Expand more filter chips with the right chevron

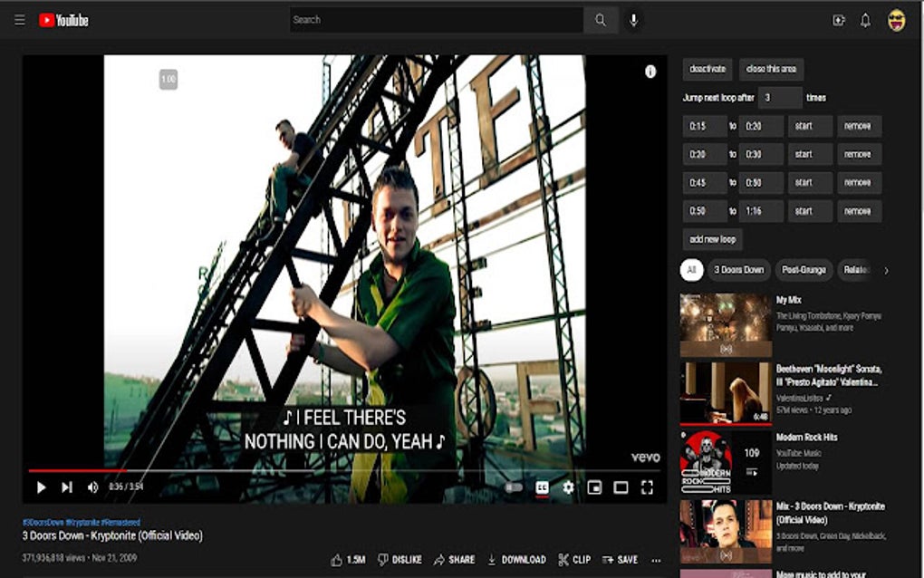click(887, 270)
